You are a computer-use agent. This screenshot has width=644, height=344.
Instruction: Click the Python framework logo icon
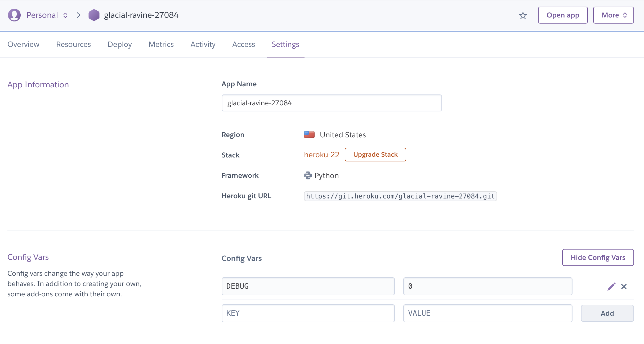tap(308, 175)
